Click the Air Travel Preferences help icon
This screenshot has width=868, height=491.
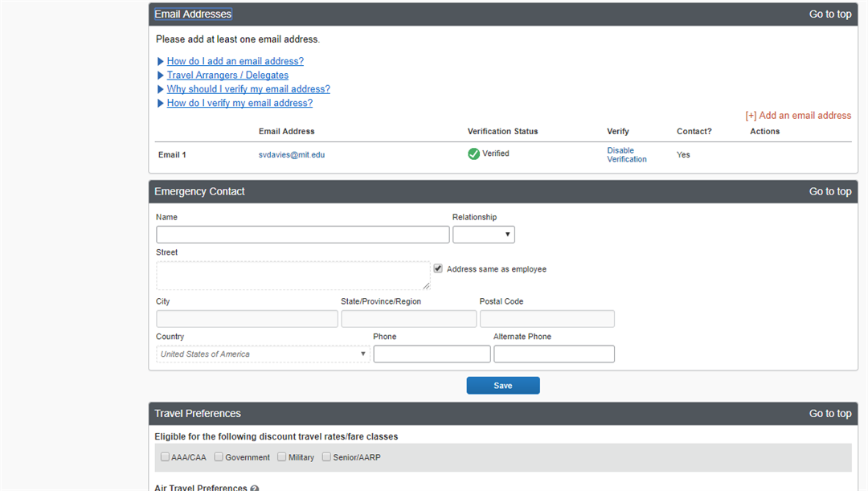255,488
